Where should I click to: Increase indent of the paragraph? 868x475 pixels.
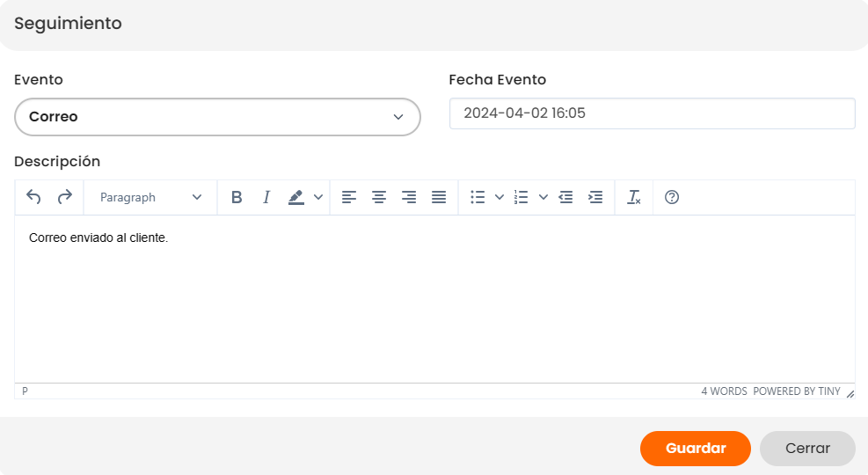tap(595, 197)
